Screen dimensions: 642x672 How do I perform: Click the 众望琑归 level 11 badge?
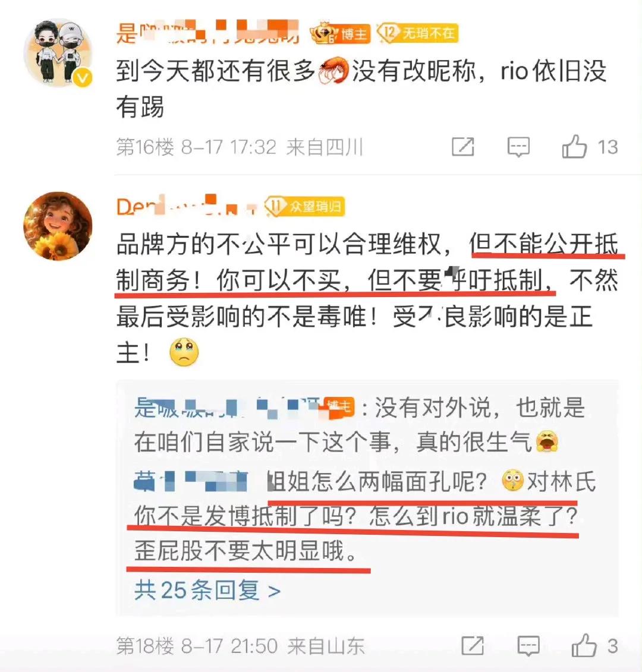tap(304, 207)
